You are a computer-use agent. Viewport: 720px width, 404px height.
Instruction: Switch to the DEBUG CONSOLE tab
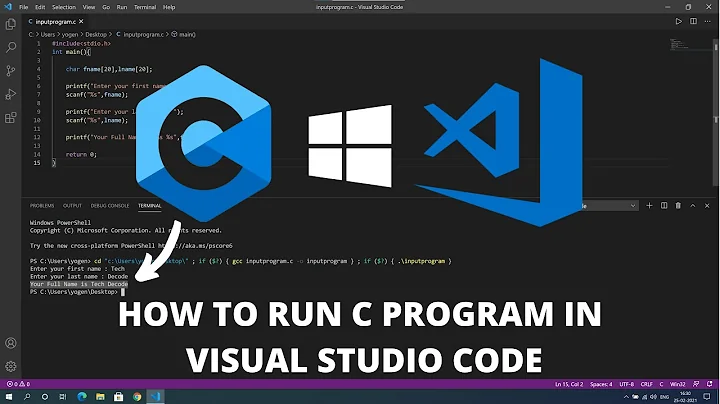pos(110,206)
